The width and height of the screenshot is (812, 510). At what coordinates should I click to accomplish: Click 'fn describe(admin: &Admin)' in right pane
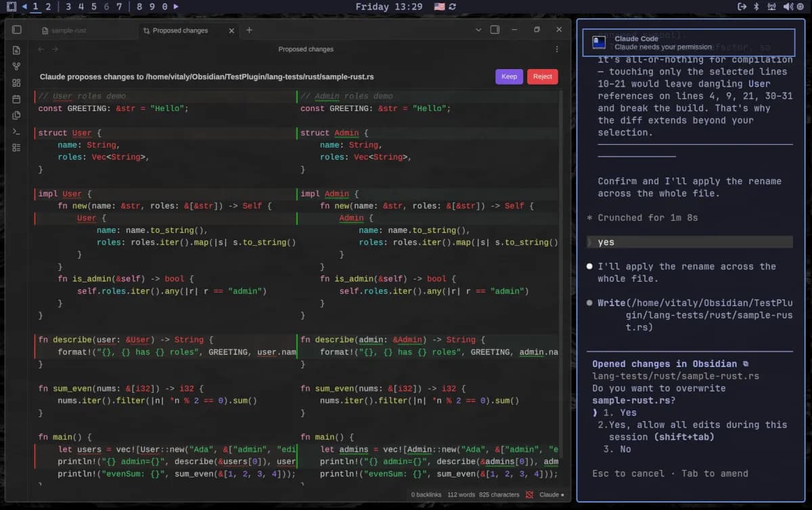(x=364, y=340)
